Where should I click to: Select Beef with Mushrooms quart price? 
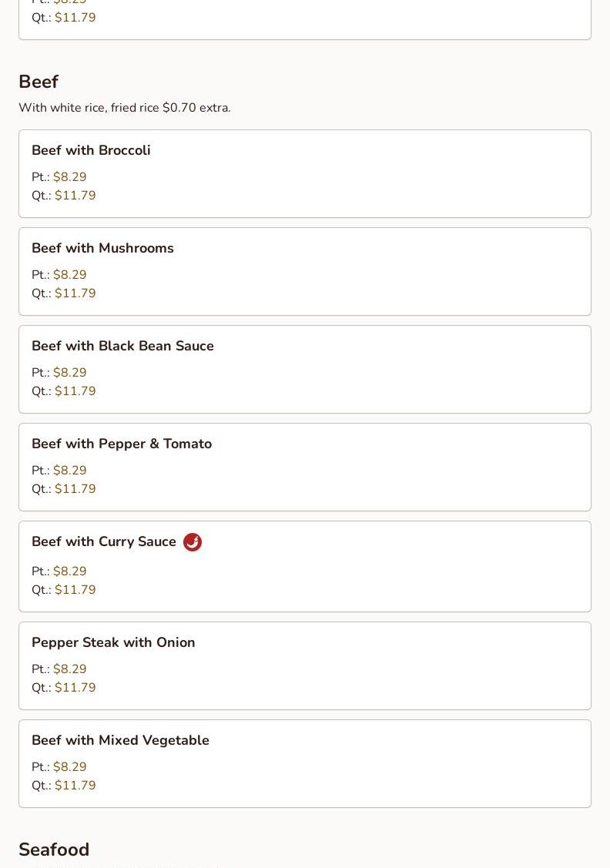pyautogui.click(x=75, y=293)
